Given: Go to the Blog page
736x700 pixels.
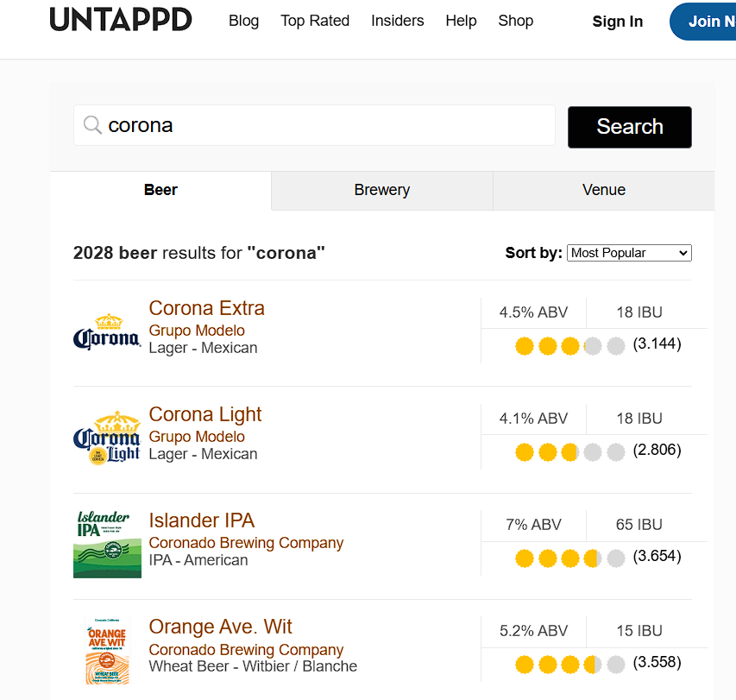Looking at the screenshot, I should coord(243,21).
